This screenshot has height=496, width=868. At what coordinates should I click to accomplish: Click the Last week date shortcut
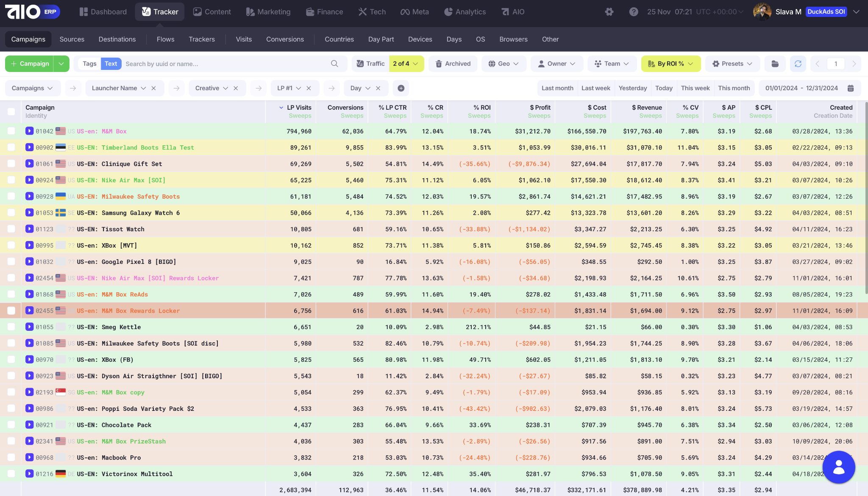(x=595, y=88)
